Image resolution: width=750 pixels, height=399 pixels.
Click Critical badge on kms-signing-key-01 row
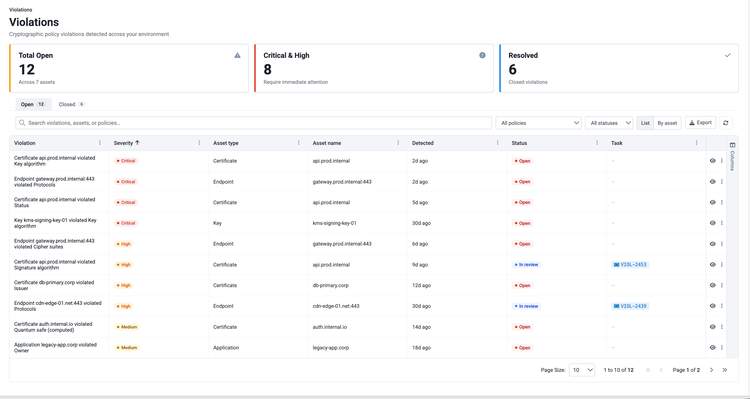click(126, 223)
